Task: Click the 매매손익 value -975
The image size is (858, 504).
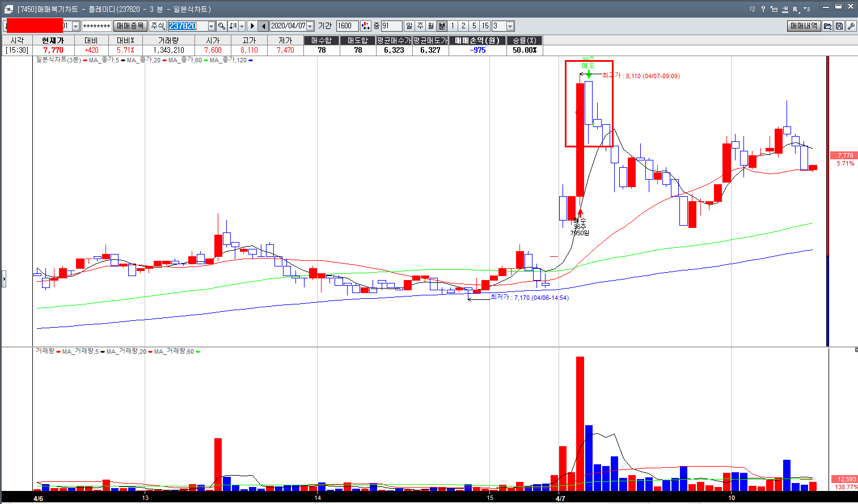Action: [477, 50]
